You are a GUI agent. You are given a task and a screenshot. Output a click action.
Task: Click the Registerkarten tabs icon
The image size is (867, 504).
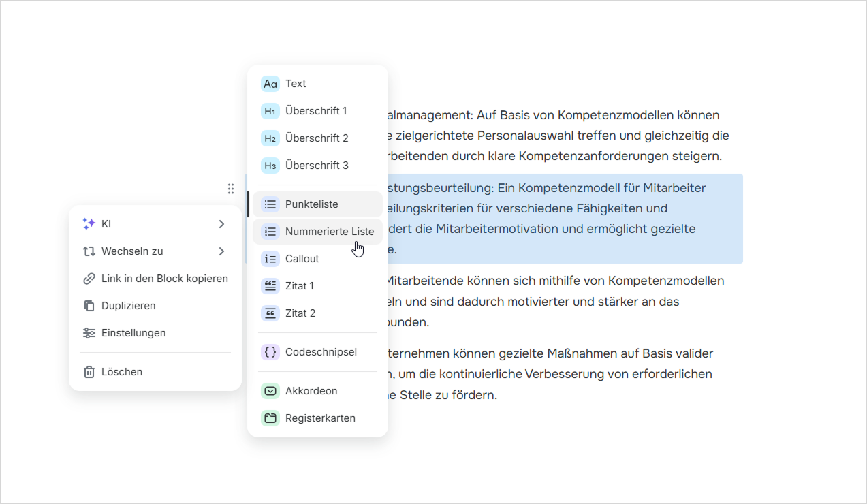(x=270, y=418)
